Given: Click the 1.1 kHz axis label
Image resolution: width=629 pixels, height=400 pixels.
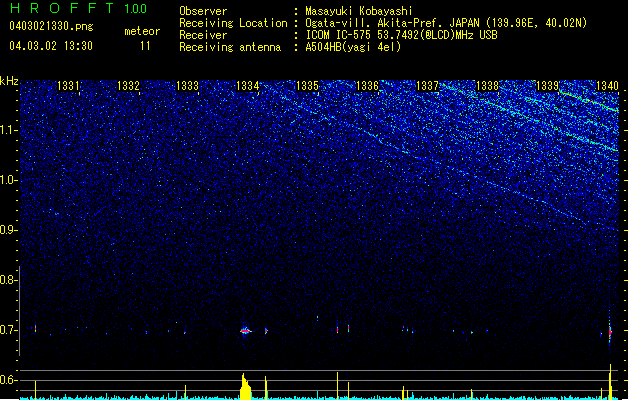Looking at the screenshot, I should pyautogui.click(x=9, y=130).
